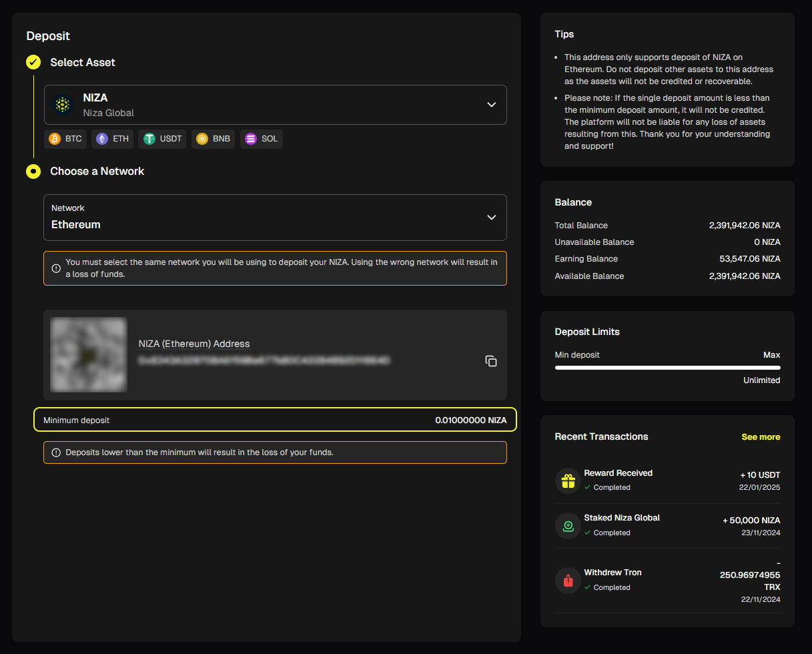The height and width of the screenshot is (654, 812).
Task: Click the blurred deposit QR code
Action: (89, 354)
